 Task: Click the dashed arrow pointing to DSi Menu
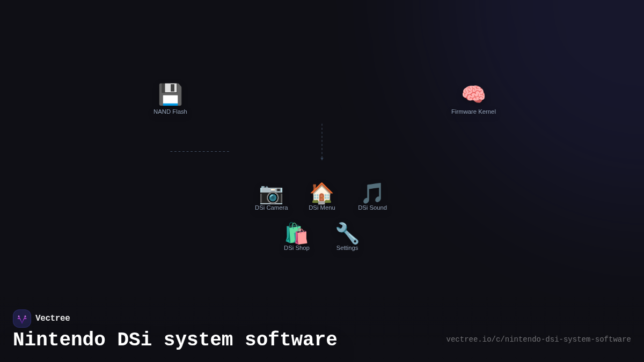point(322,141)
